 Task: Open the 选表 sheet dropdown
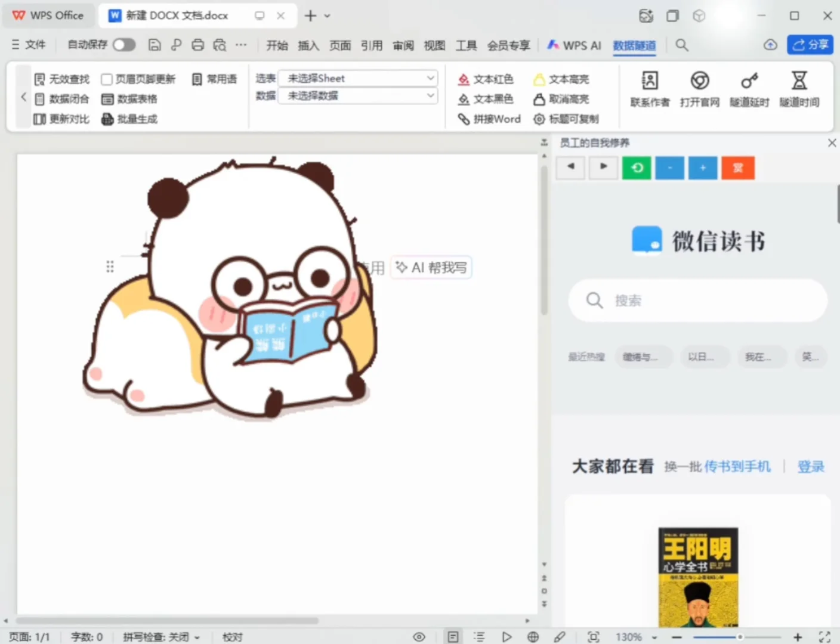coord(358,78)
